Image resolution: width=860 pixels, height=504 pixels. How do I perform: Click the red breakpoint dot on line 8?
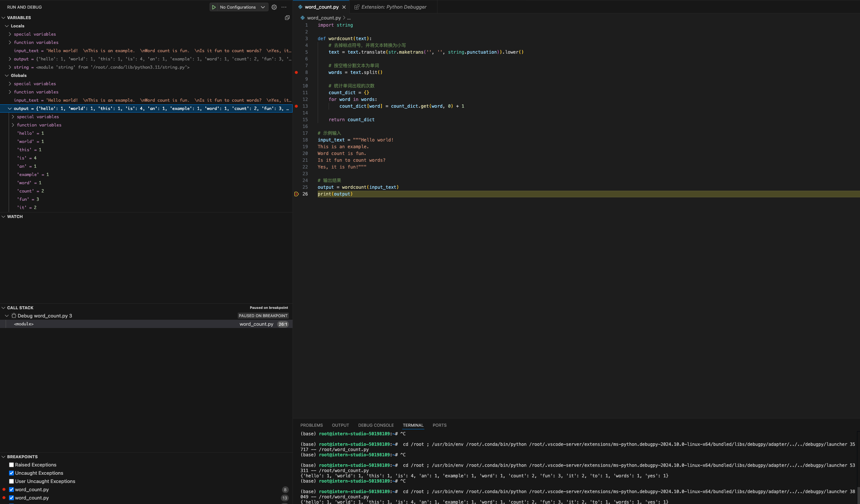[296, 72]
